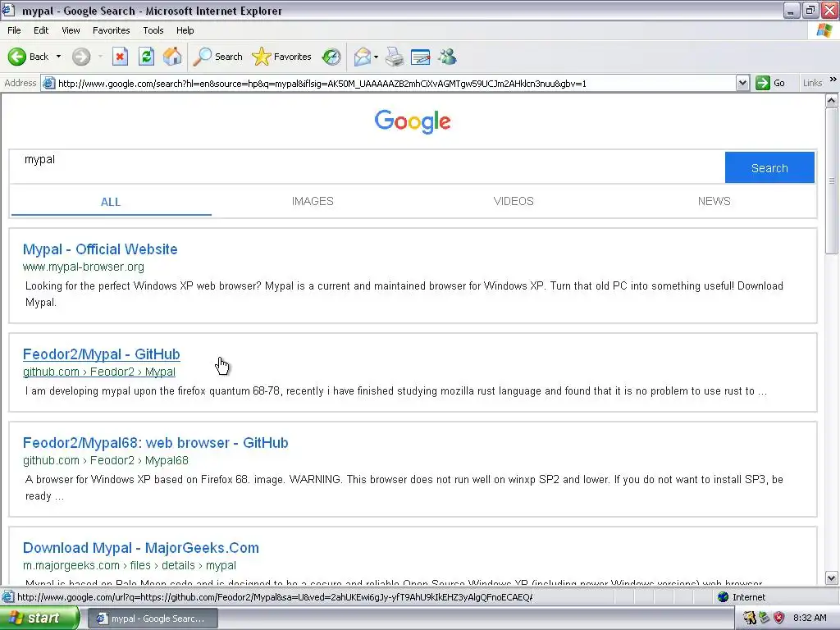Click the Google search box containing mypal
This screenshot has width=840, height=630.
click(367, 167)
